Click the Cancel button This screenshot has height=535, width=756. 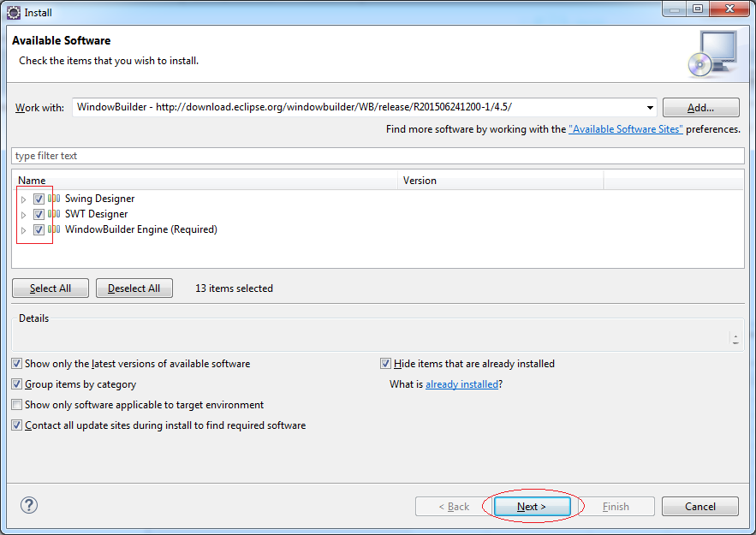pyautogui.click(x=700, y=507)
